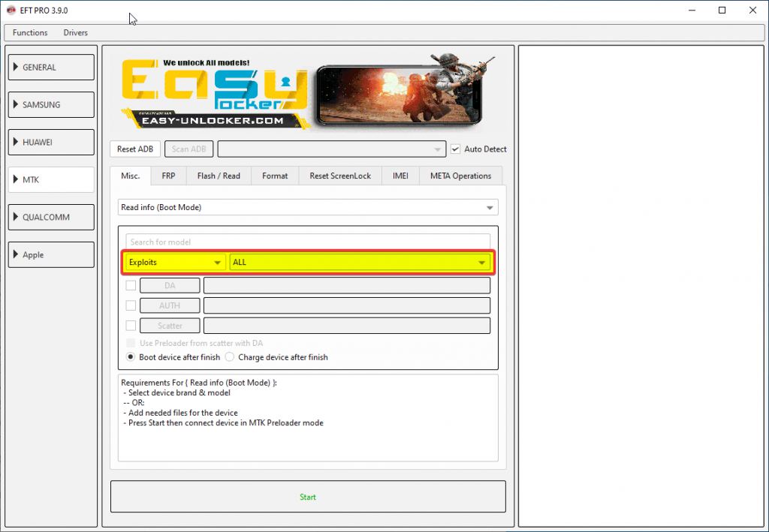This screenshot has height=532, width=769.
Task: Open the ADB device dropdown list
Action: (x=331, y=149)
